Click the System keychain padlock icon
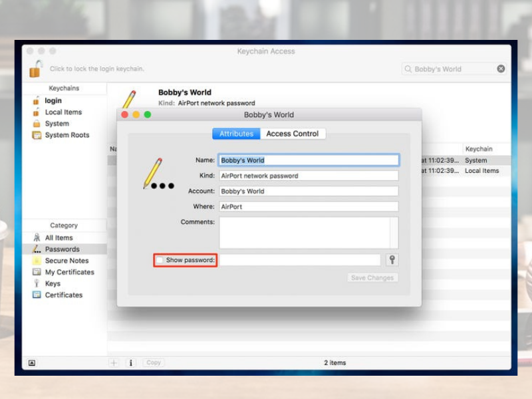This screenshot has width=532, height=399. (37, 124)
